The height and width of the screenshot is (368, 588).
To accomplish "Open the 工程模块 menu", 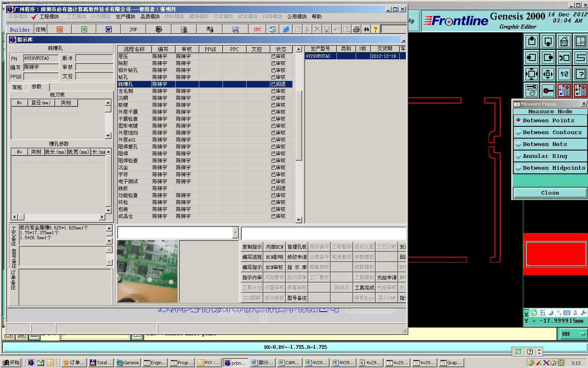I will pos(49,17).
